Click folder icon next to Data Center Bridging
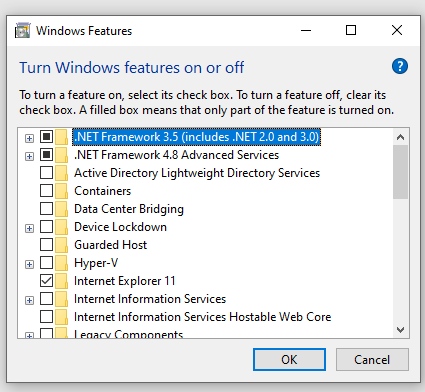This screenshot has width=425, height=392. 61,209
